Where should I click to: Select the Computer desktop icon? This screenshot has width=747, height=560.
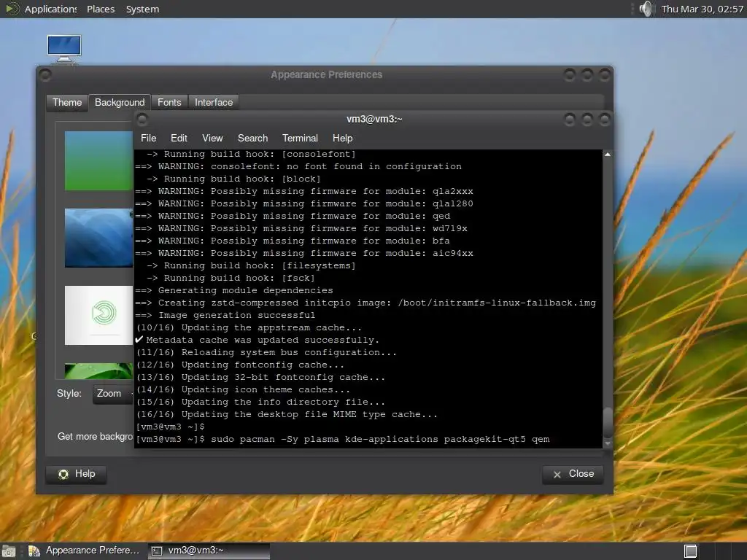[64, 49]
